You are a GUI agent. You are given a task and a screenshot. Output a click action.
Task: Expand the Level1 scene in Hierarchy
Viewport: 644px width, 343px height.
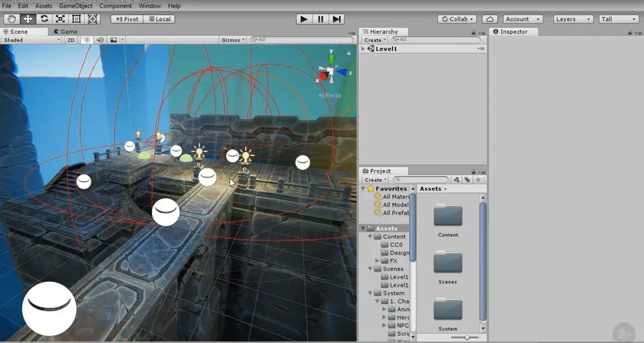click(x=364, y=49)
